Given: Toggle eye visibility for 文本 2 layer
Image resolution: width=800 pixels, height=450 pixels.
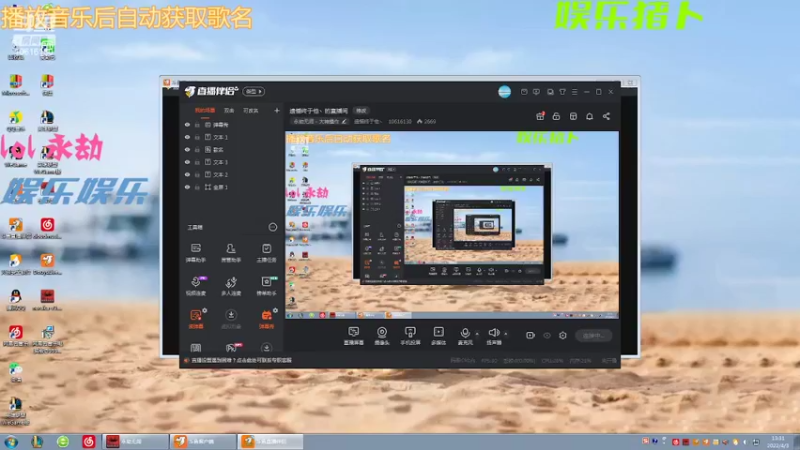Looking at the screenshot, I should [187, 174].
